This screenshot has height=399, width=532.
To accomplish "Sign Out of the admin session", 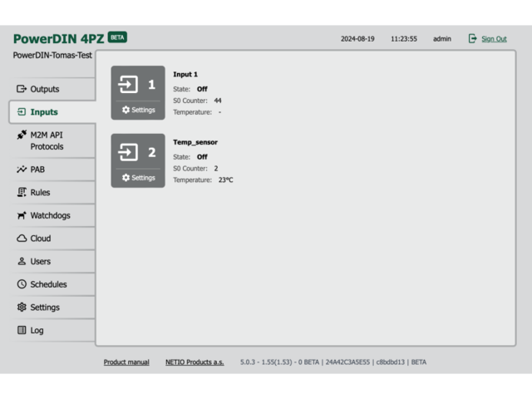I will pos(494,39).
